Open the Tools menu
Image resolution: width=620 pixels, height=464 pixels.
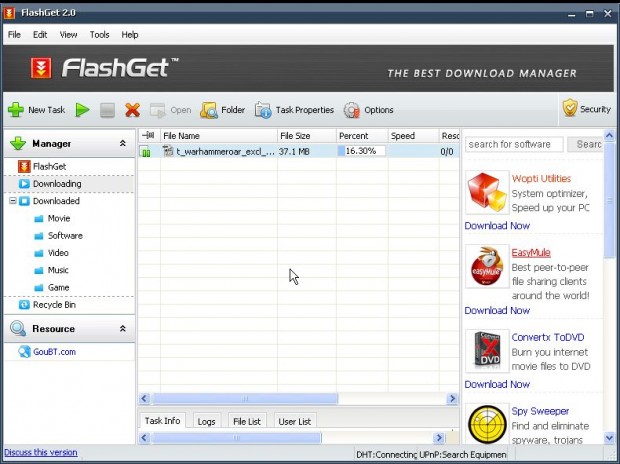tap(99, 35)
